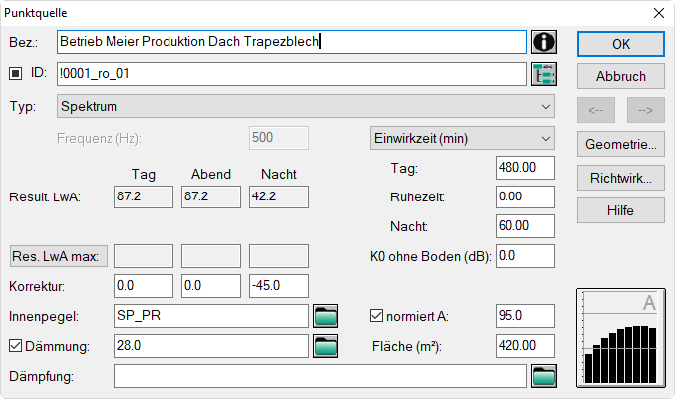Viewport: 675px width, 399px height.
Task: Select the Result. LwA Nacht value 42.2
Action: [279, 197]
